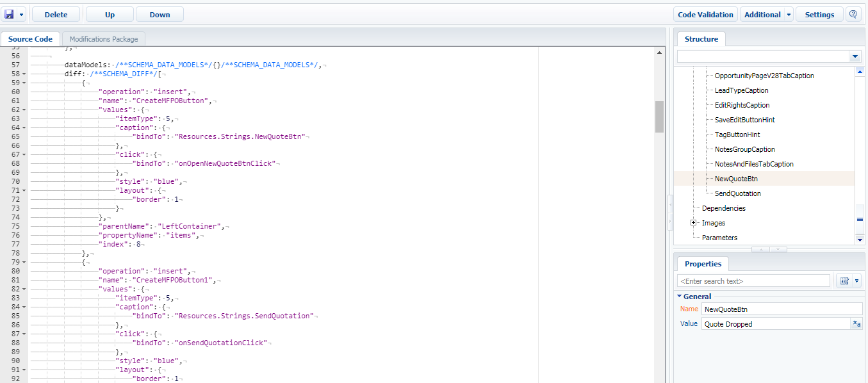The width and height of the screenshot is (868, 383).
Task: Click the help question mark icon
Action: click(853, 14)
